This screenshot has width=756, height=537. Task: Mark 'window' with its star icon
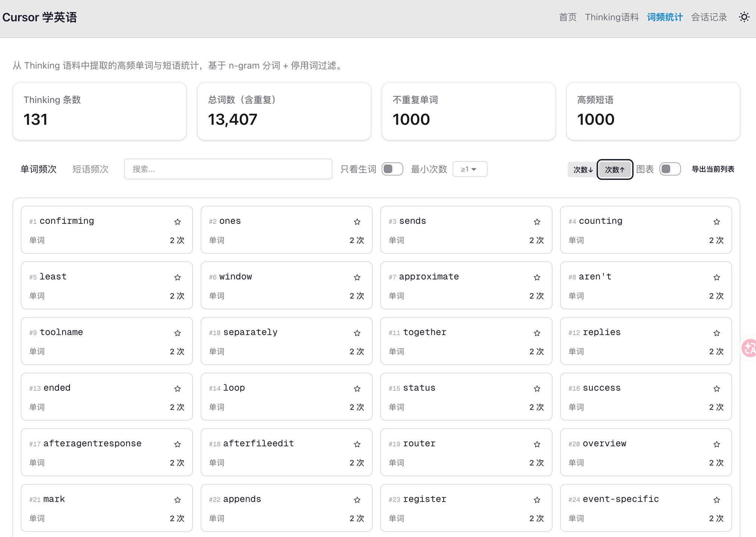point(357,277)
